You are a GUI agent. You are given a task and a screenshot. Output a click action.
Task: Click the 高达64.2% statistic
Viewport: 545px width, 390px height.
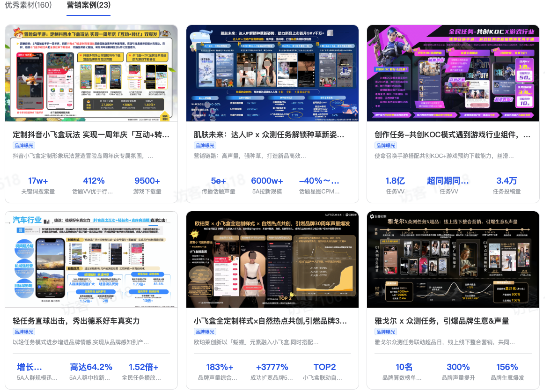pyautogui.click(x=91, y=367)
